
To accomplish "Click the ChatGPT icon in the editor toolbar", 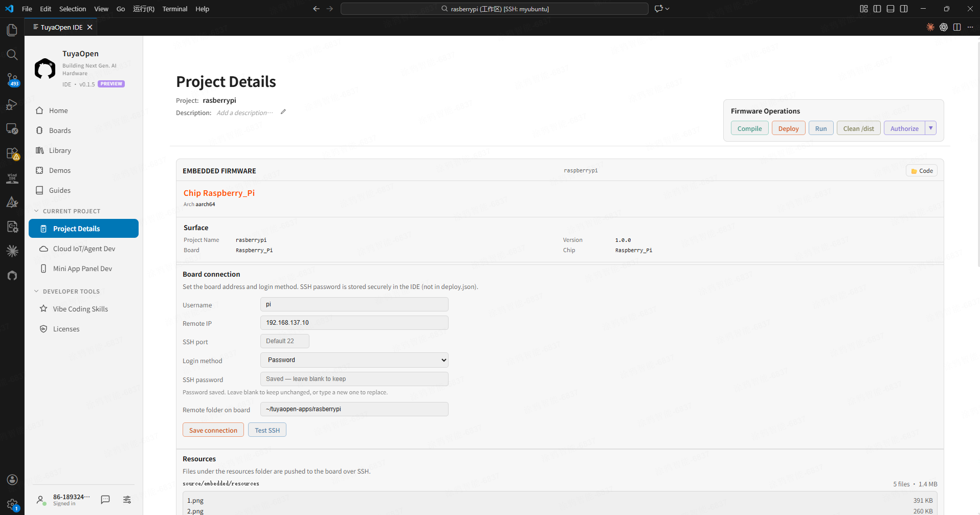I will [944, 27].
